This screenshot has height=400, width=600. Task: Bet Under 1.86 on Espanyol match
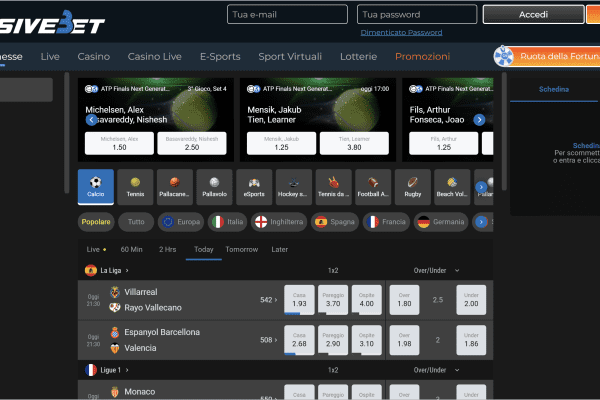[471, 340]
